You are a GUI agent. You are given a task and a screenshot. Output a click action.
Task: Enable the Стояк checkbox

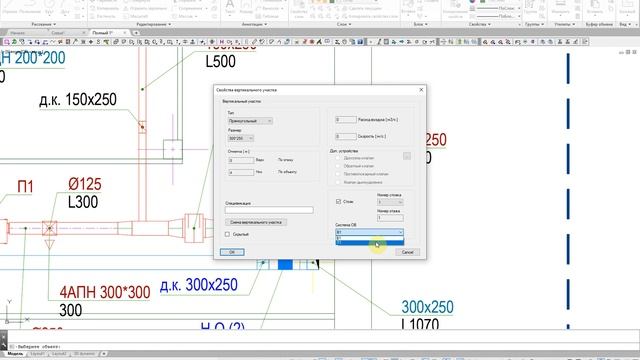338,201
